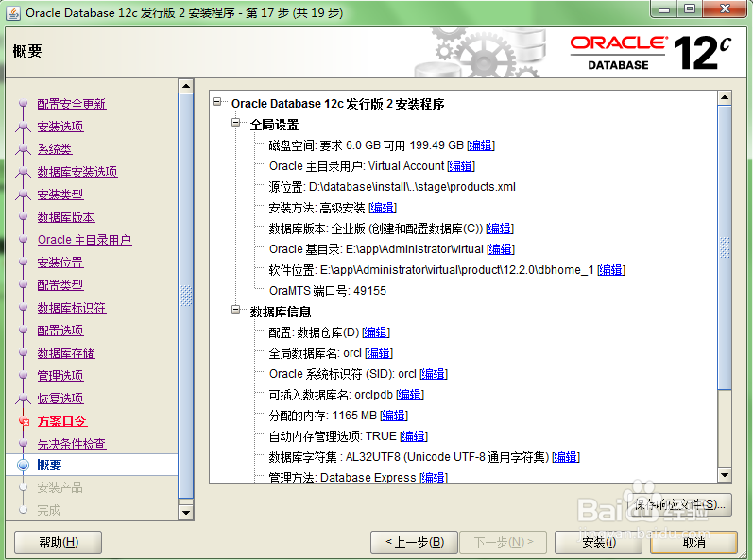
Task: Edit the Oracle 系统标识符 SID
Action: [x=434, y=374]
